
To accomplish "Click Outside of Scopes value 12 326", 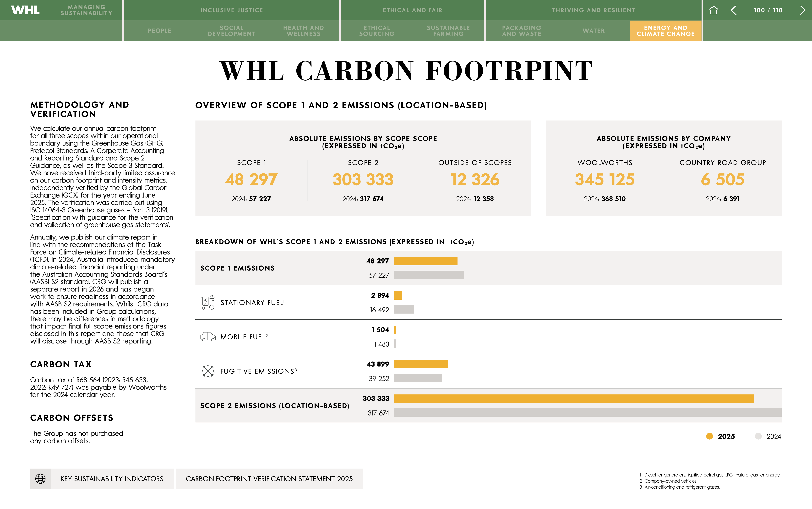I will pos(475,179).
